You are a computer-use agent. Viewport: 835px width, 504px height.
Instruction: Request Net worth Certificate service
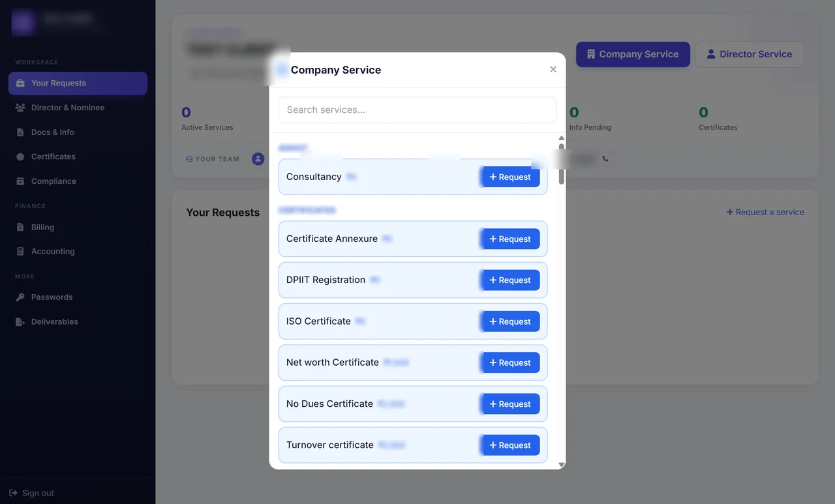point(510,363)
